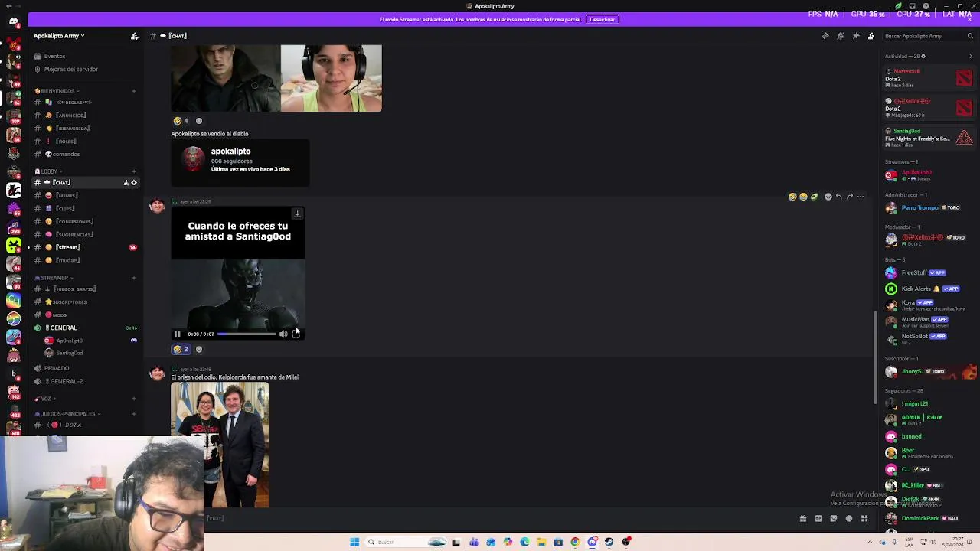980x551 pixels.
Task: Open the apps icon in message bar
Action: (864, 518)
